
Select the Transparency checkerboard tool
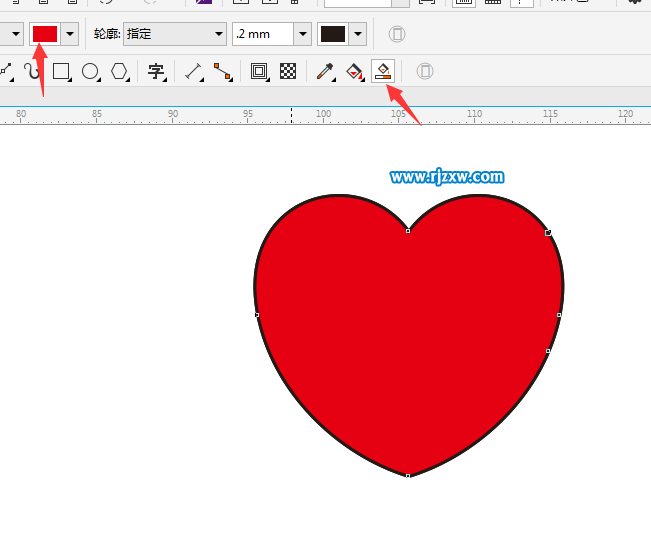[x=288, y=71]
